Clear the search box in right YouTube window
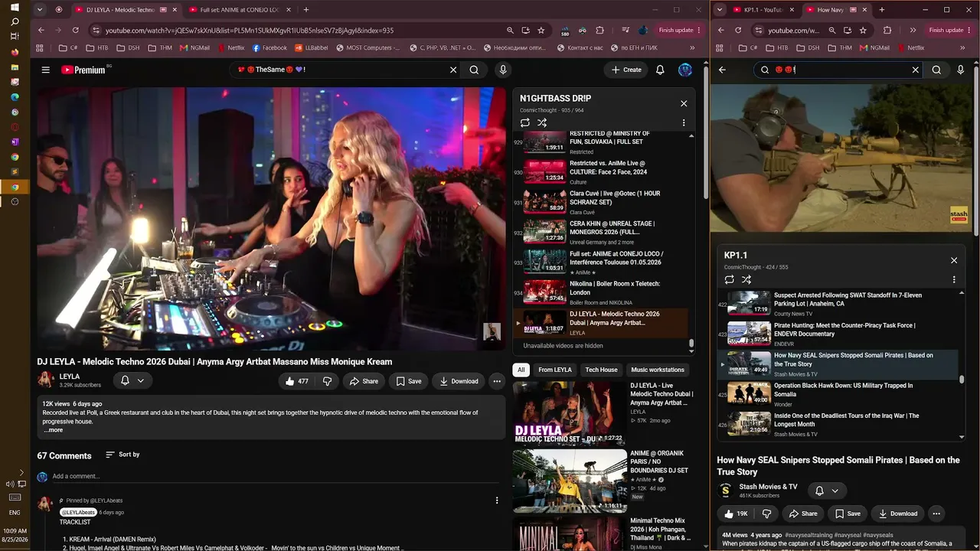This screenshot has width=980, height=551. [915, 70]
